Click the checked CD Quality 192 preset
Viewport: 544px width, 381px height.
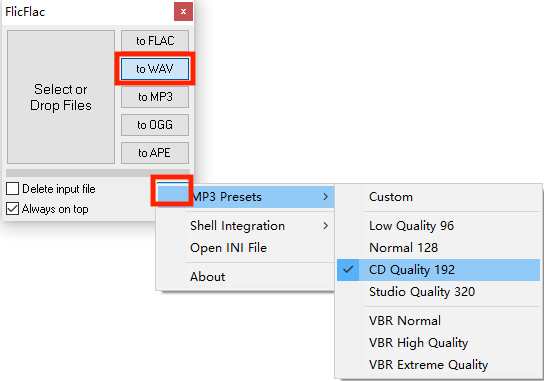pos(439,270)
